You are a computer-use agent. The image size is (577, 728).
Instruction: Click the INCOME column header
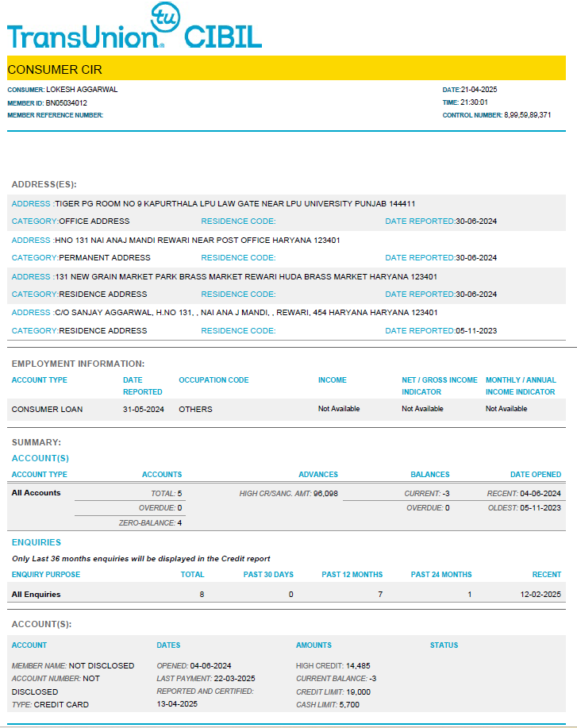pyautogui.click(x=333, y=380)
